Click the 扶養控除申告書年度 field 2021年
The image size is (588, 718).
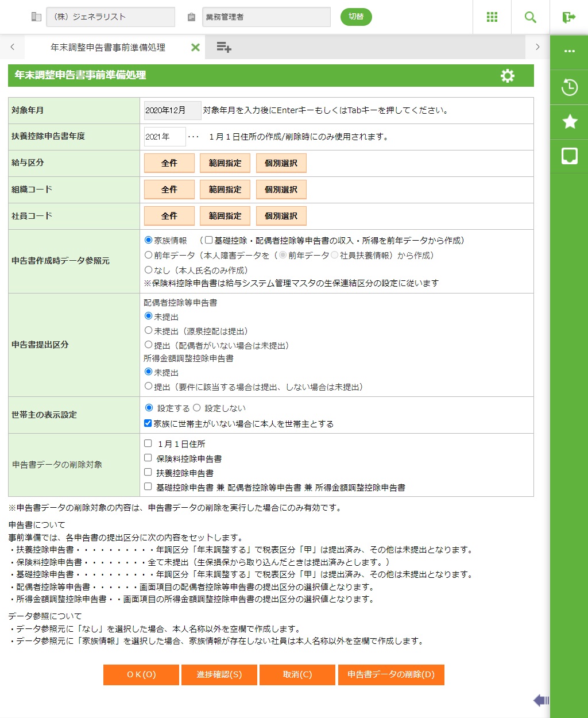pos(165,137)
